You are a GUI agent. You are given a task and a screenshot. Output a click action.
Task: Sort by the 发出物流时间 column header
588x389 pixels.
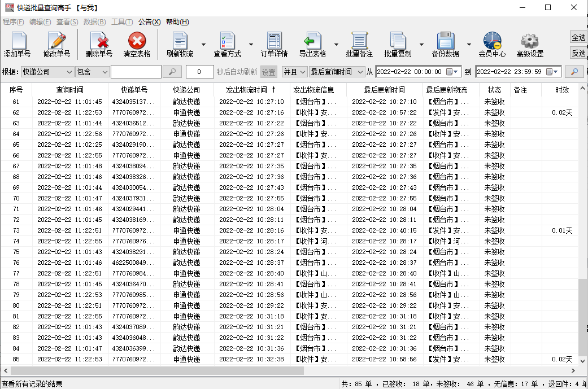(251, 90)
